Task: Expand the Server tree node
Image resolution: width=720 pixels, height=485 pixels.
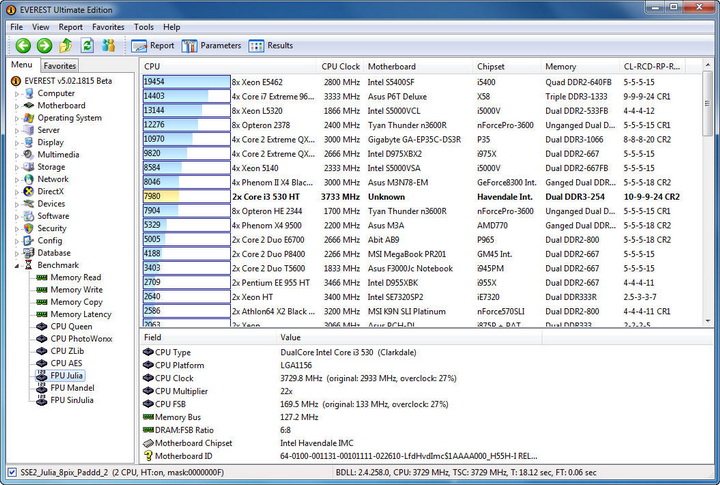Action: 17,130
